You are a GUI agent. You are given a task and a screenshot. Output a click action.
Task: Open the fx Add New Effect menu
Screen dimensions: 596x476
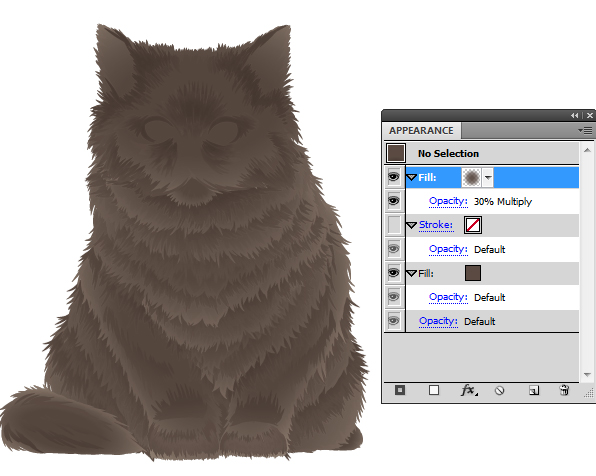[469, 390]
